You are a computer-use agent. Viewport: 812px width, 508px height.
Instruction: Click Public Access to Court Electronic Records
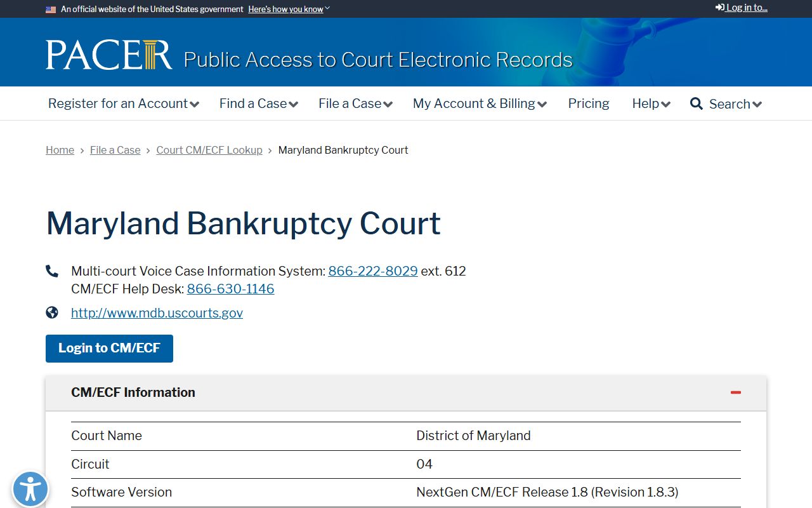[378, 60]
